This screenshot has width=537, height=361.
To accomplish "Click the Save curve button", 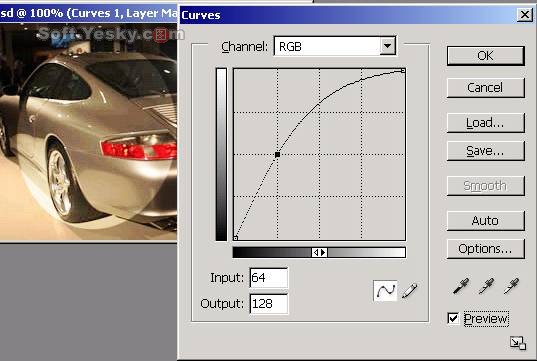I will pos(486,151).
